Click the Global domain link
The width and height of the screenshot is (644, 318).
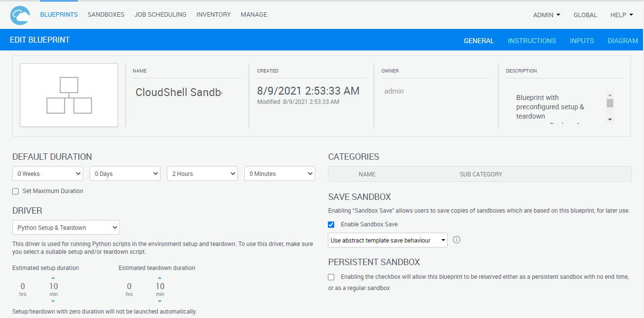click(x=585, y=15)
